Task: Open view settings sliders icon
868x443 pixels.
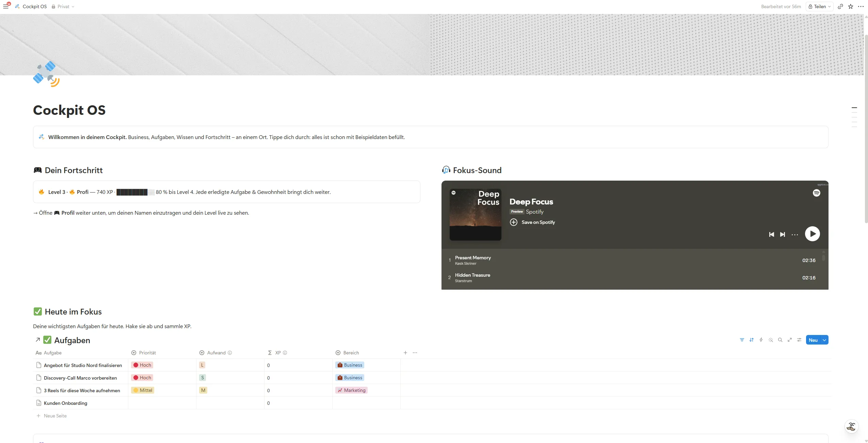Action: point(799,340)
